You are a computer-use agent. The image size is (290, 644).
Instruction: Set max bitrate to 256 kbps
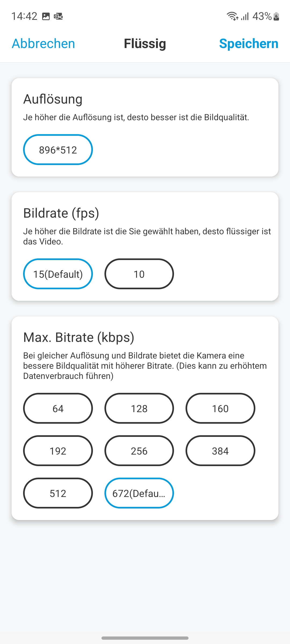pos(139,451)
